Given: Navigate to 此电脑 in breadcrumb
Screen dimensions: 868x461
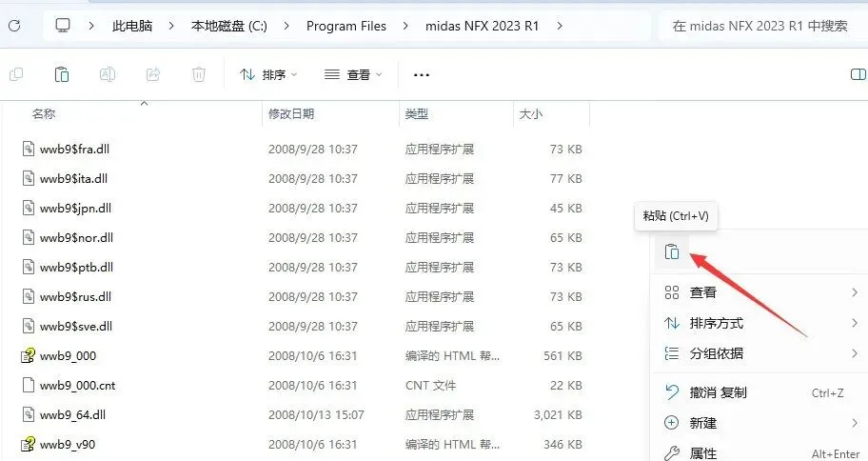Looking at the screenshot, I should (132, 26).
